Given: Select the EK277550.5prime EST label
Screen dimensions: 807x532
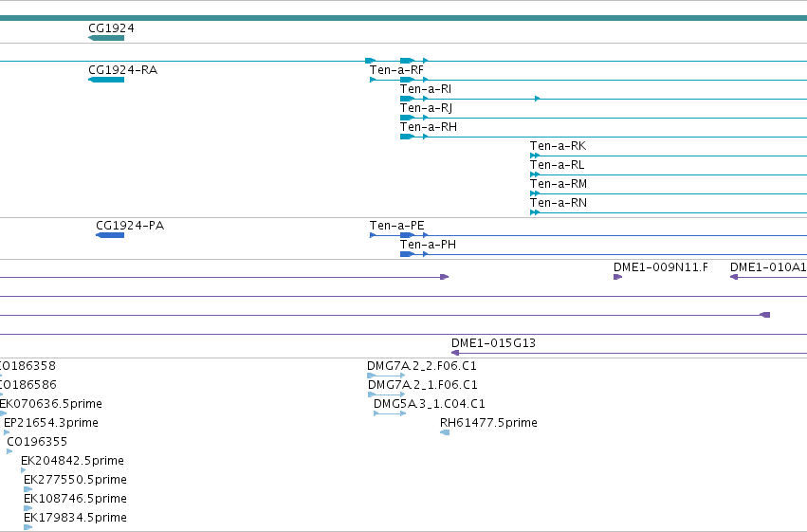Looking at the screenshot, I should click(x=75, y=480).
